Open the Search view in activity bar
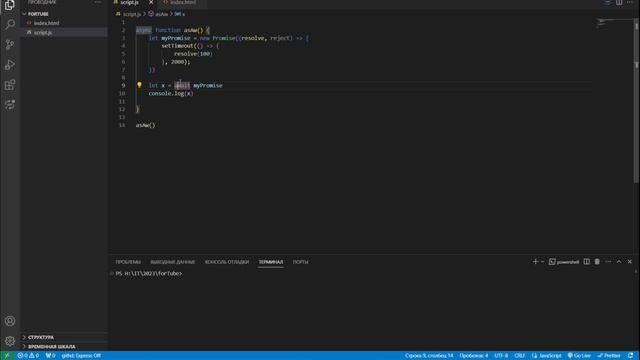This screenshot has height=360, width=640. point(10,24)
